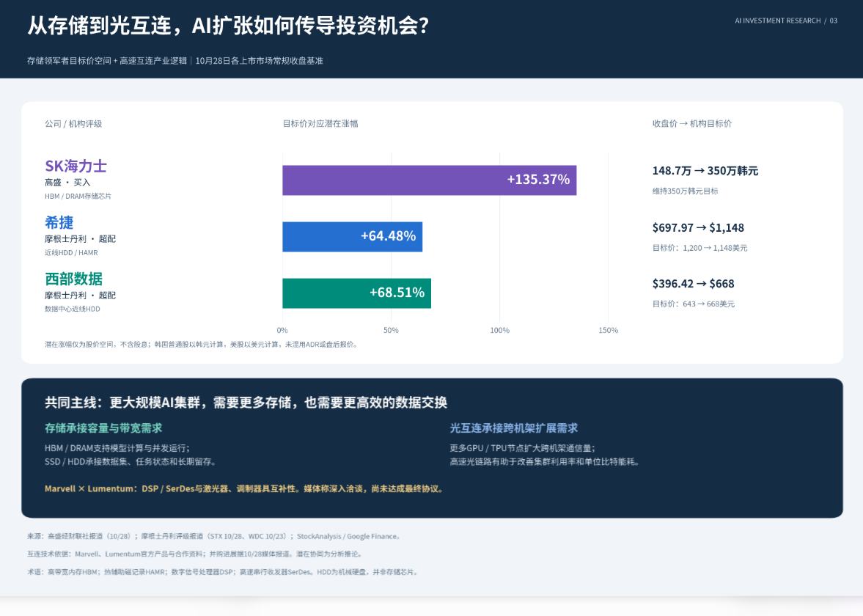Click the 150% axis label
The width and height of the screenshot is (863, 616).
[608, 330]
